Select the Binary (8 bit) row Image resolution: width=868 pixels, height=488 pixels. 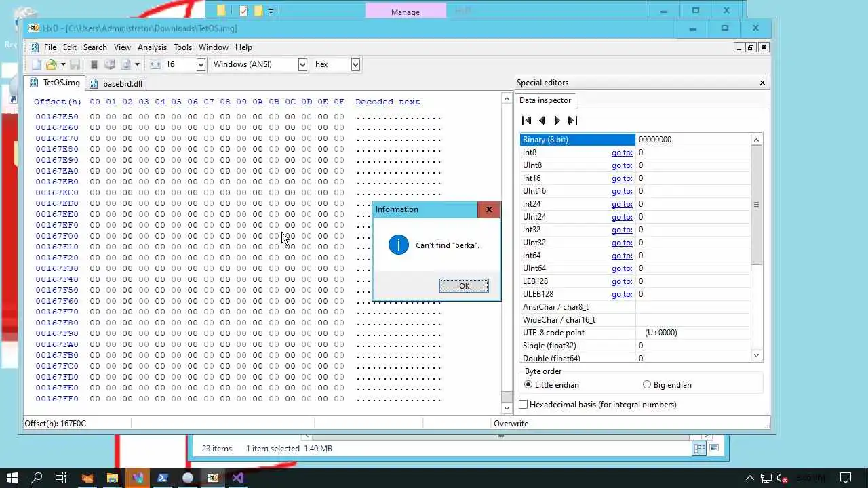pos(635,140)
